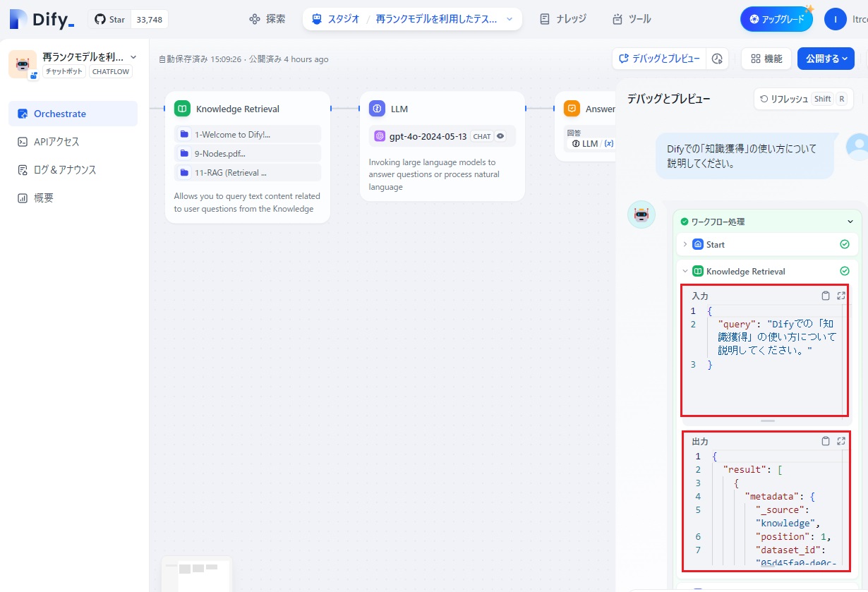Click the "result" line in output JSON
The height and width of the screenshot is (592, 868).
[x=753, y=469]
